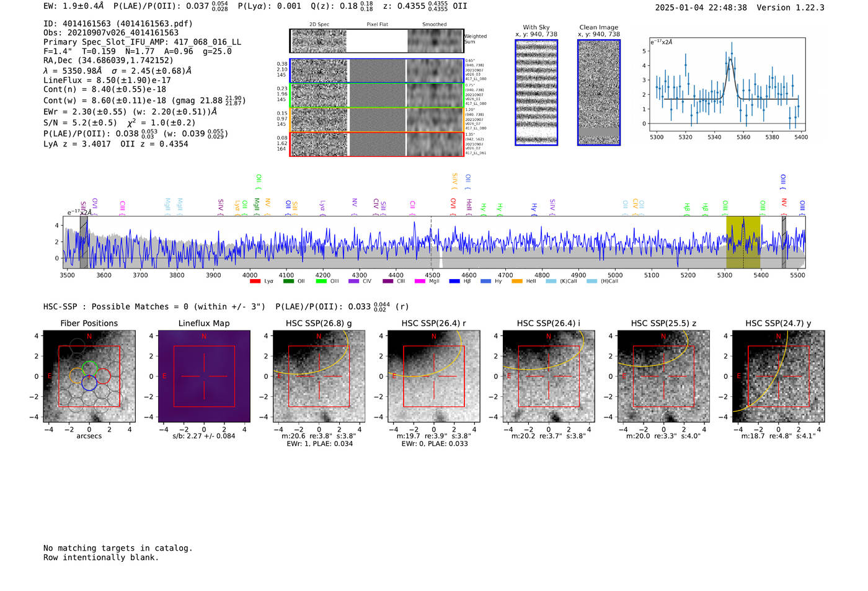Pick the magenta MgII legend swatch
Viewport: 868px width, 591px height.
tap(420, 282)
